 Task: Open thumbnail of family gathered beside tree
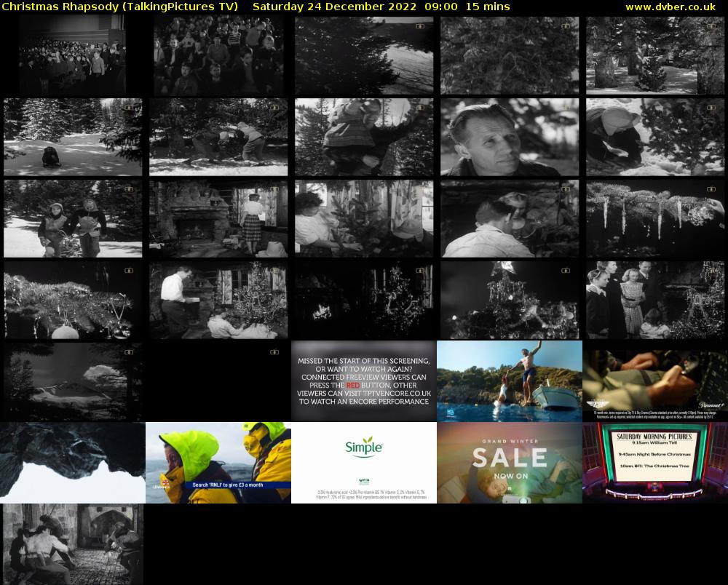(x=655, y=301)
